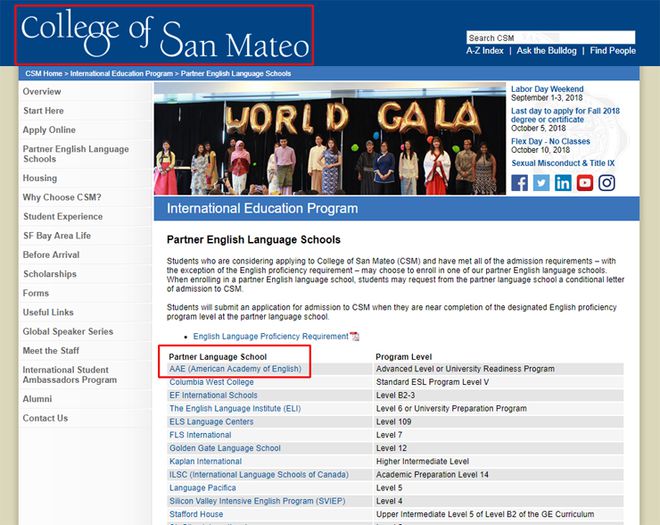Screen dimensions: 660x525
Task: Open Ask the Bulldog link
Action: click(x=546, y=51)
